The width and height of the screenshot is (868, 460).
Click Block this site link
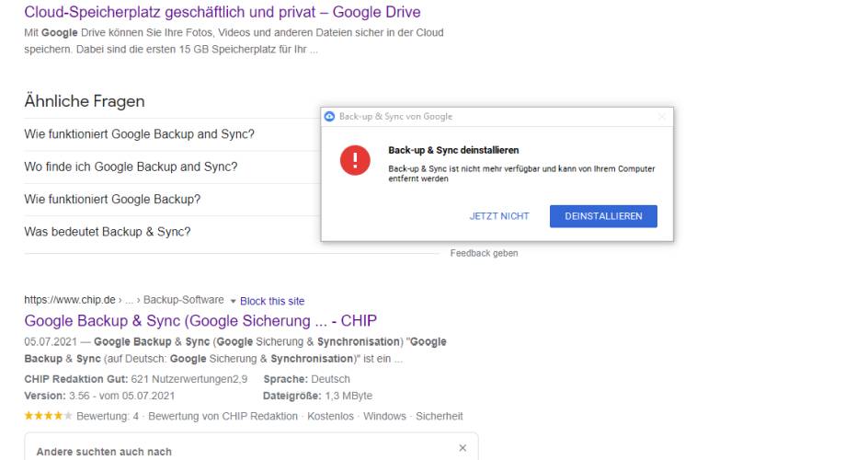272,301
